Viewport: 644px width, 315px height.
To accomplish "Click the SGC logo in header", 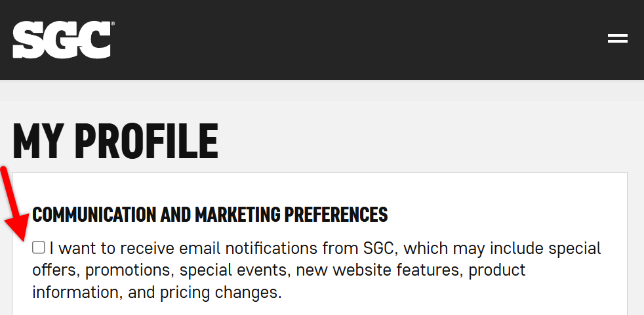I will tap(62, 40).
